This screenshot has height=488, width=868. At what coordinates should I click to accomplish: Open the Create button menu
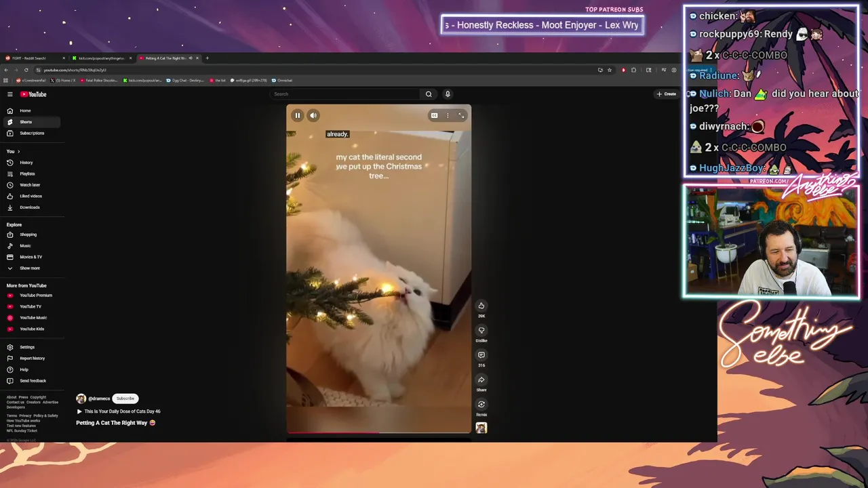tap(666, 94)
